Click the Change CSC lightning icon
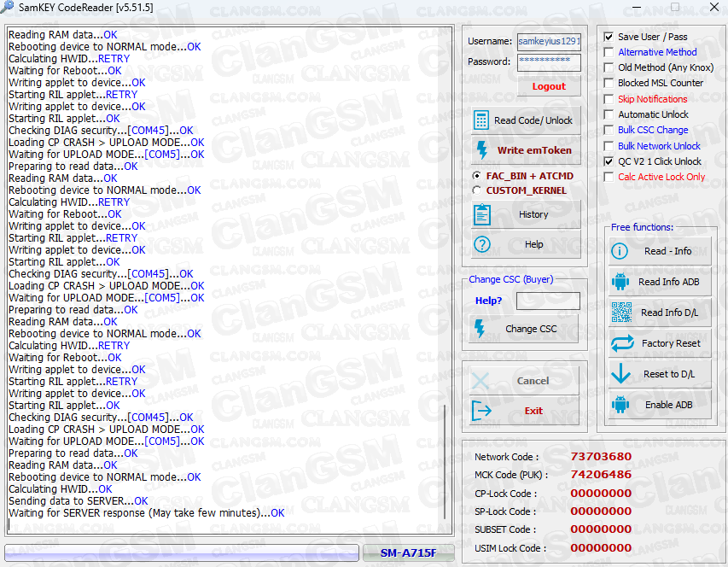Viewport: 728px width, 567px height. click(482, 329)
